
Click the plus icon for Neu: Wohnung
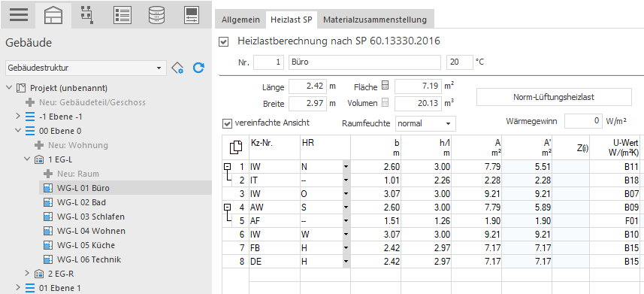(x=39, y=145)
